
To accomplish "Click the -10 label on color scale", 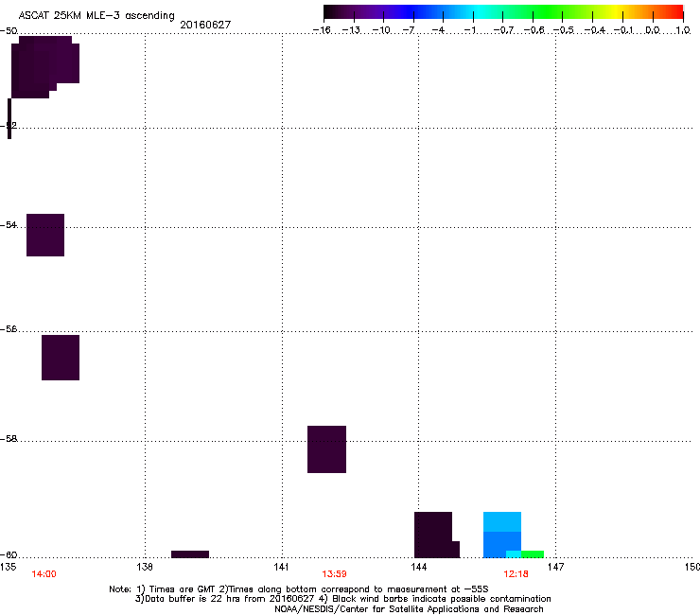I will [381, 30].
